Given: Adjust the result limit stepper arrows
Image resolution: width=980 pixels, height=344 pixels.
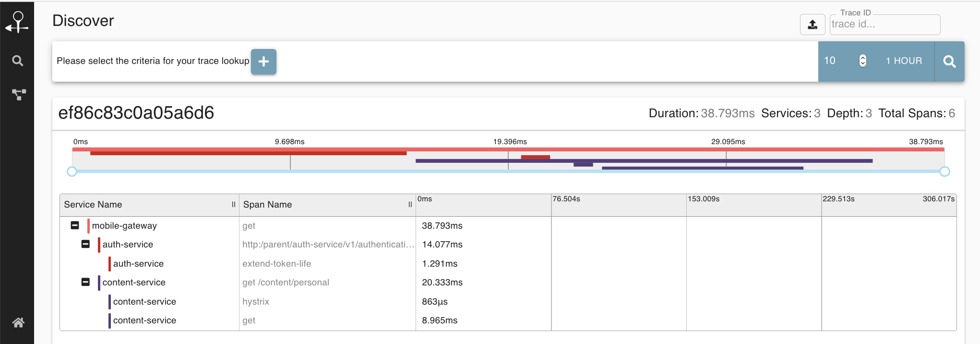Looking at the screenshot, I should coord(862,61).
